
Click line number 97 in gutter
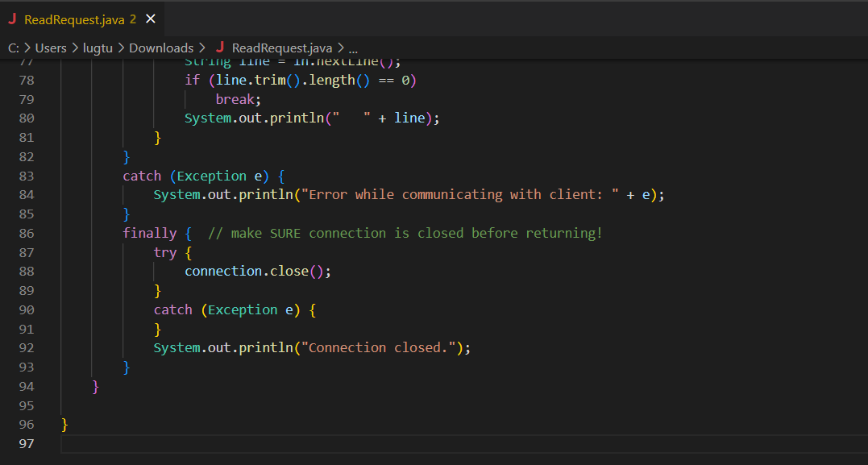pyautogui.click(x=27, y=443)
